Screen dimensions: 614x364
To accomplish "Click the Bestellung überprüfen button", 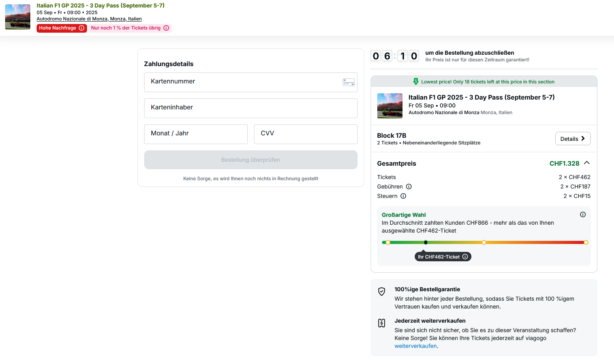I will coord(250,160).
